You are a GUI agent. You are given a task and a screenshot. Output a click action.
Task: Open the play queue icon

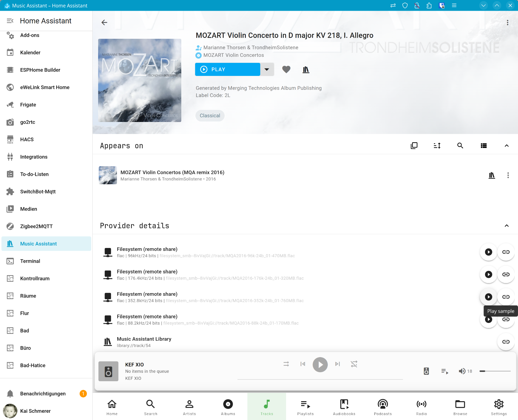coord(445,371)
